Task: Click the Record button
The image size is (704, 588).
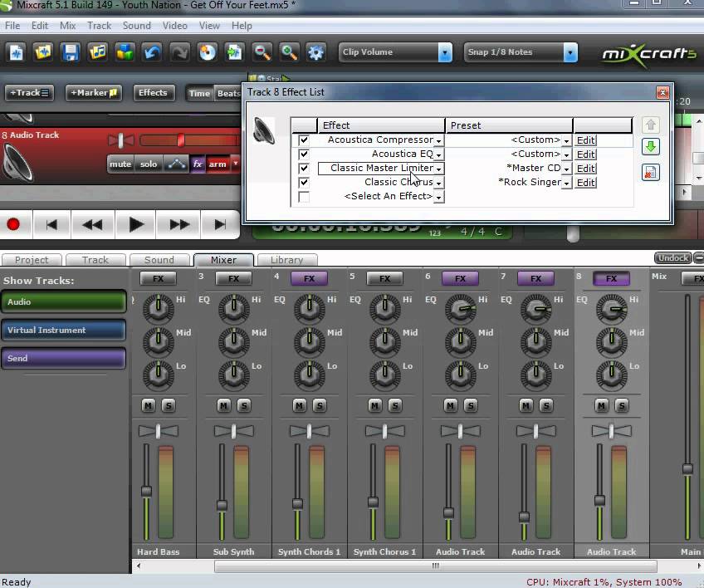Action: click(13, 224)
